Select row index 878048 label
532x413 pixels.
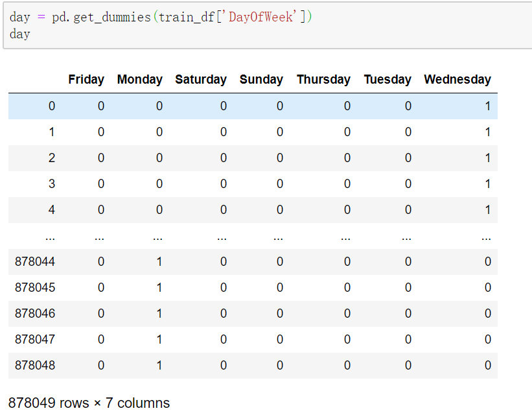click(x=35, y=366)
